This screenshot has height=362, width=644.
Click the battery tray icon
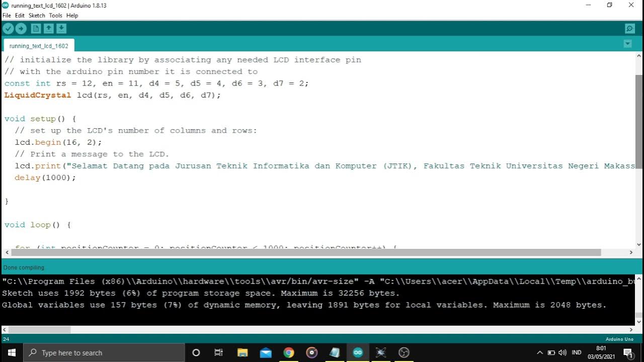pos(551,353)
